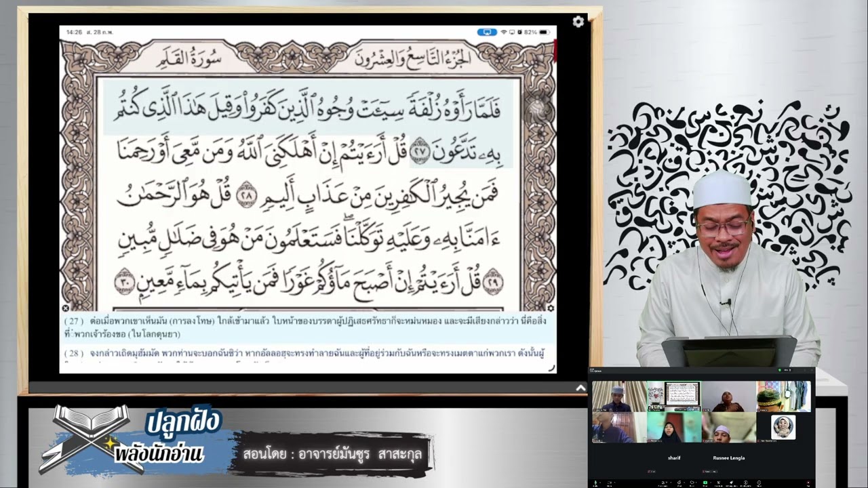Select video tile of woman in black hijab
Viewport: 868px width, 488px height.
pyautogui.click(x=674, y=427)
